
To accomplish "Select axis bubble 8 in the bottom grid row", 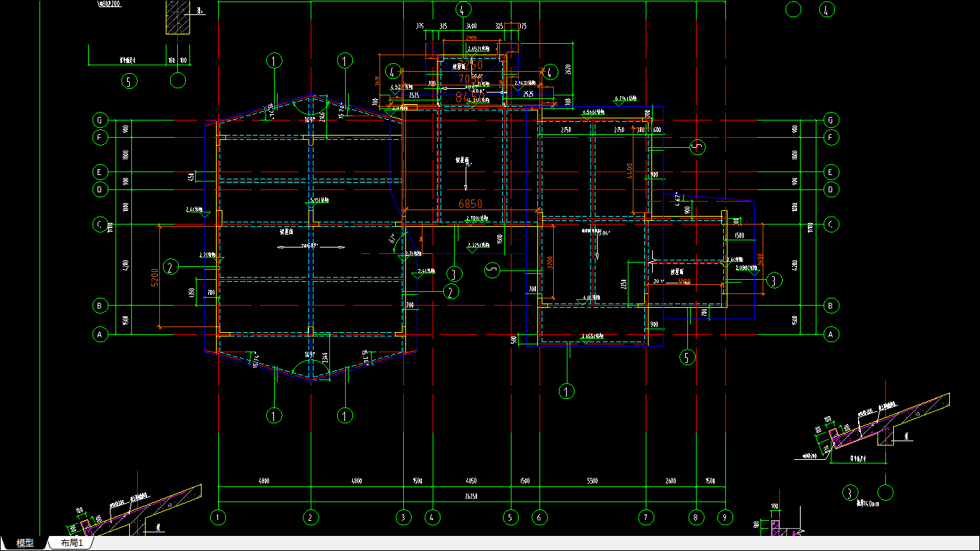I will tap(696, 517).
